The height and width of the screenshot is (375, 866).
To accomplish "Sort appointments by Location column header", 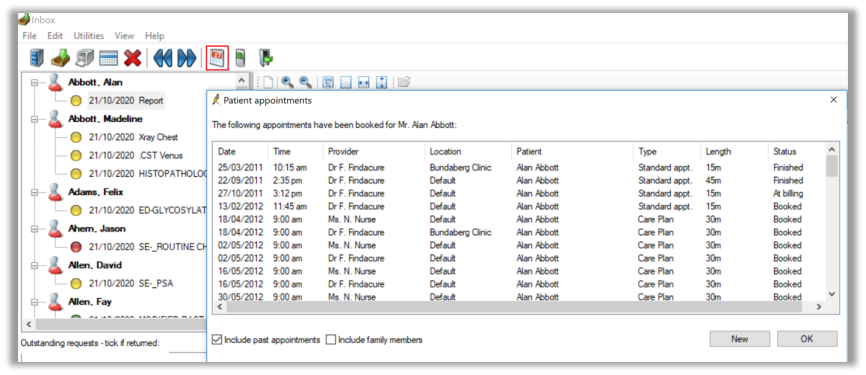I will pyautogui.click(x=468, y=151).
